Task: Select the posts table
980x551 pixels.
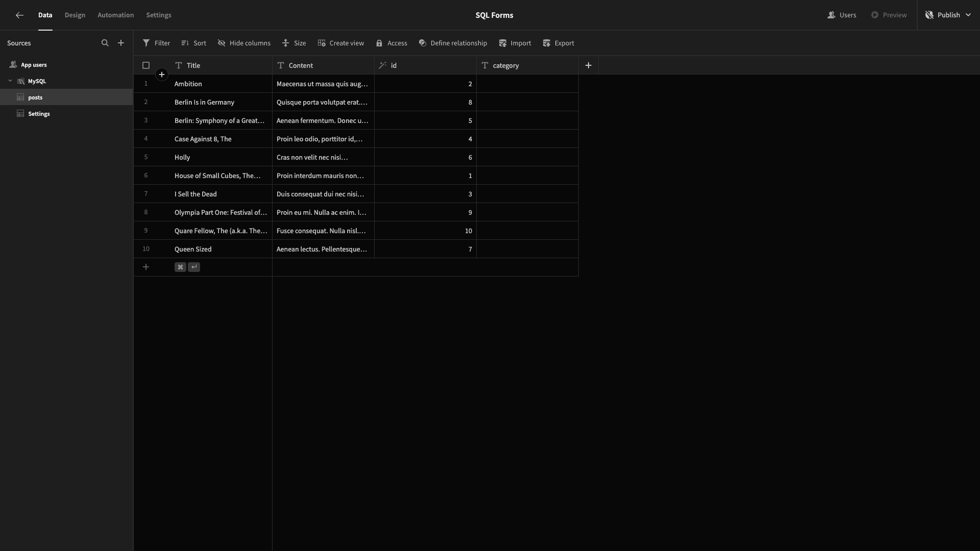Action: (66, 97)
